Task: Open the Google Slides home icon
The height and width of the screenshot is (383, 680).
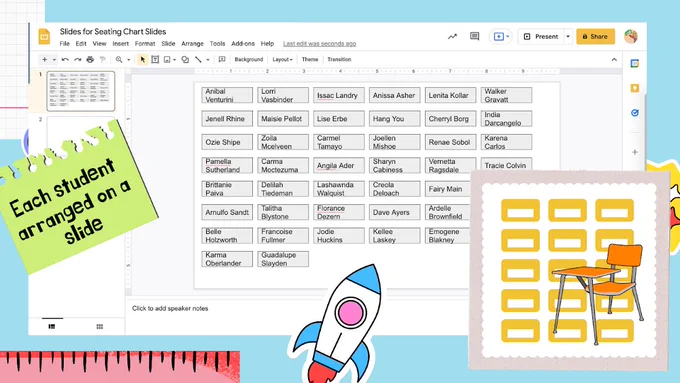Action: pos(44,36)
